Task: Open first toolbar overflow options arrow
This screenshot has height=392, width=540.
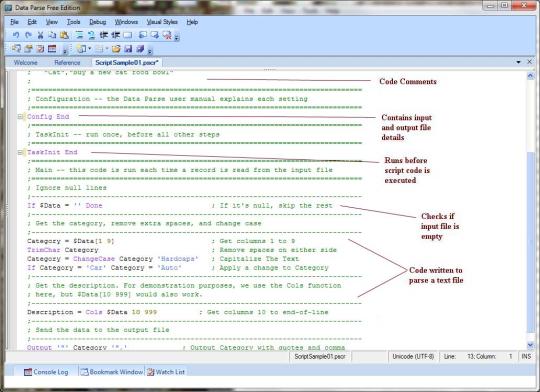Action: pyautogui.click(x=177, y=37)
